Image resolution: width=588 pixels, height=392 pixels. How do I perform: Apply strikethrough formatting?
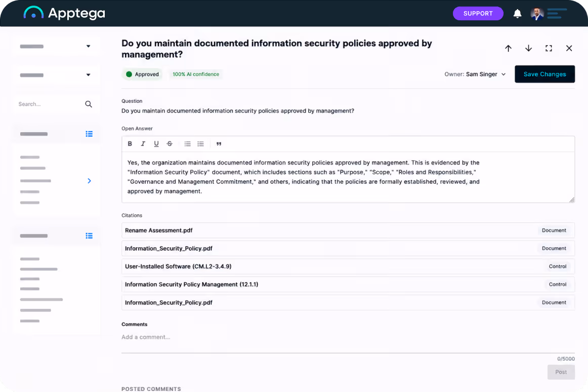(x=170, y=144)
